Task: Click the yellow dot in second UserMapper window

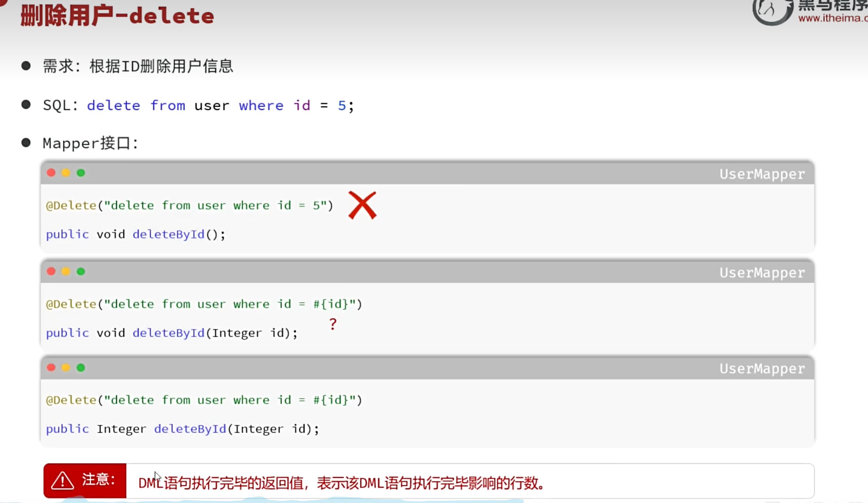Action: [x=66, y=271]
